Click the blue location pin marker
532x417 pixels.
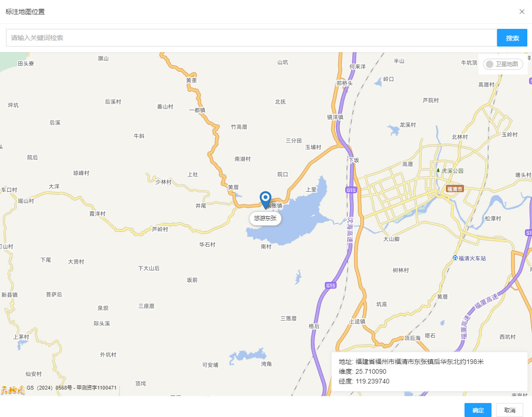click(265, 199)
